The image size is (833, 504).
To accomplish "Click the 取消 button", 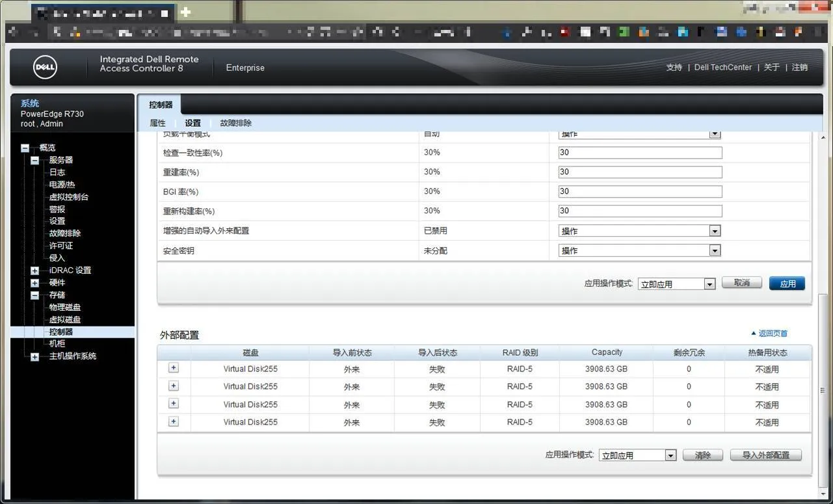I will [742, 283].
